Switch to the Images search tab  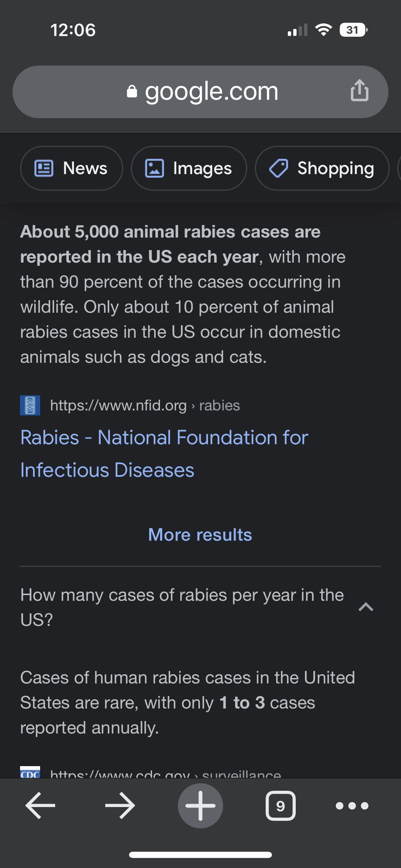click(x=189, y=168)
